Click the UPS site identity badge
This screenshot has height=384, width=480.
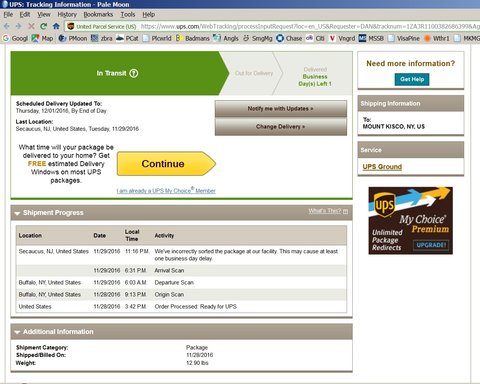pos(102,26)
